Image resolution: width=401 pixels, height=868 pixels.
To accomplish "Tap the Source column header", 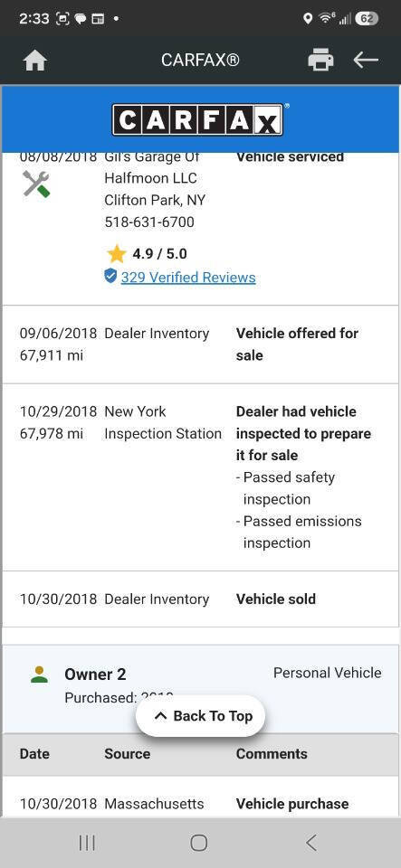I will pyautogui.click(x=128, y=754).
